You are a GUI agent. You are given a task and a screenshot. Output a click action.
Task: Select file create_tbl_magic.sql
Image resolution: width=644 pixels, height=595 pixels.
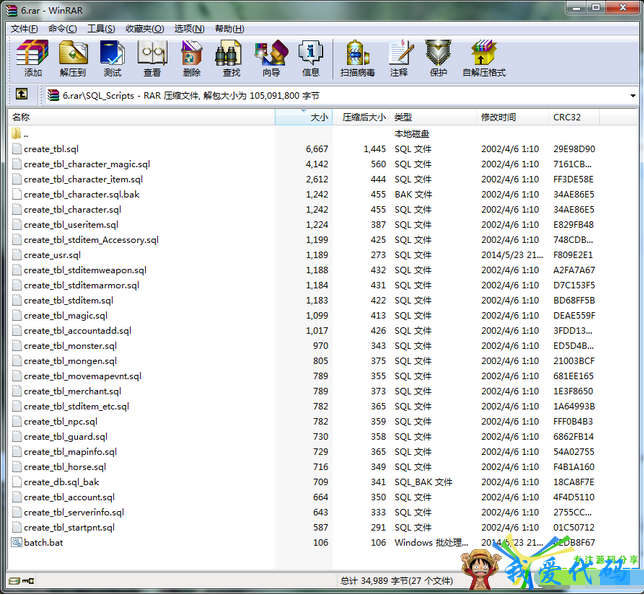pos(65,316)
